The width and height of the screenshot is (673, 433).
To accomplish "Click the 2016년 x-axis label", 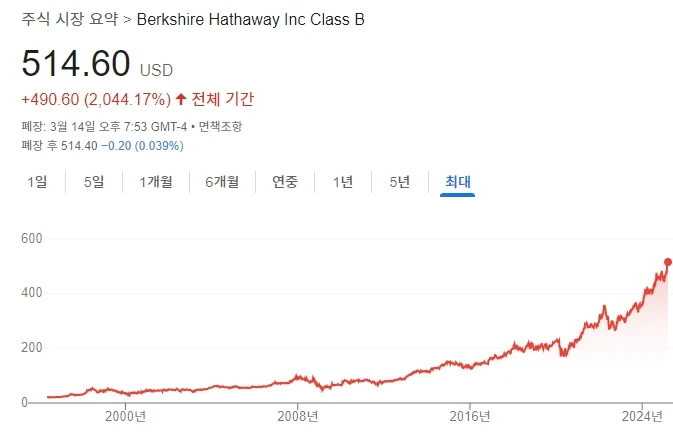I will 470,416.
